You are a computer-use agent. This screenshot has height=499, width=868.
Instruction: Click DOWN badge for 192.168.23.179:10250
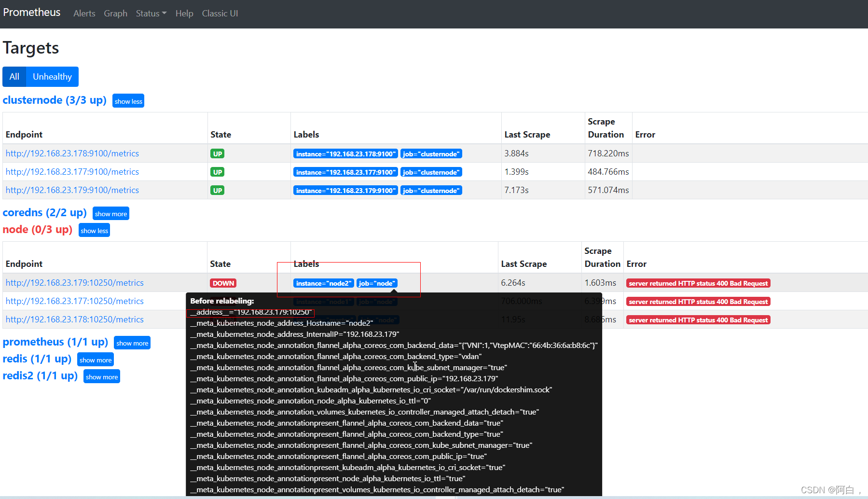click(223, 283)
